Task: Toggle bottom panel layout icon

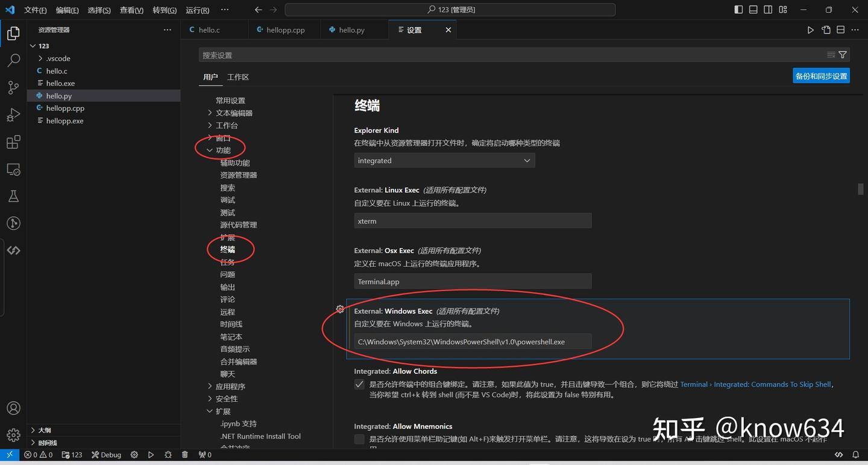Action: 753,10
